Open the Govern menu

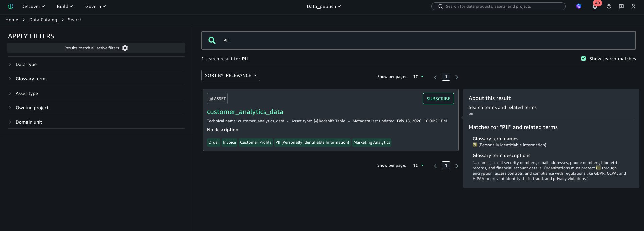[x=95, y=6]
